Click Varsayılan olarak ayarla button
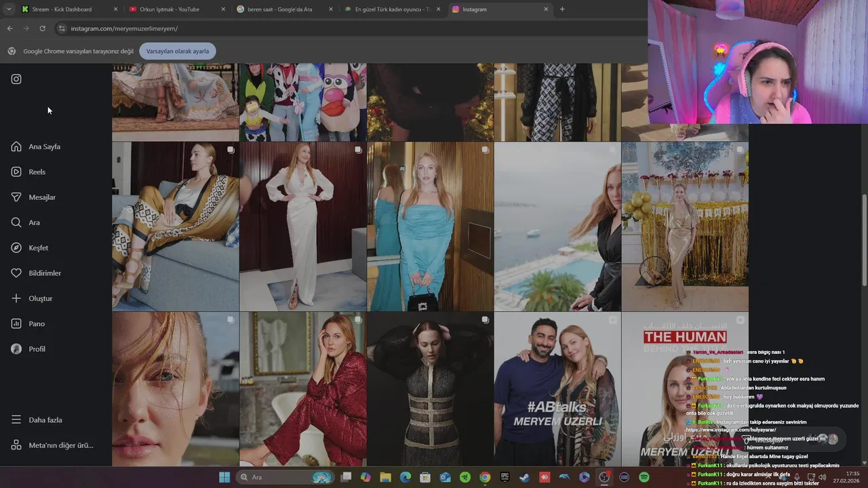The image size is (868, 488). coord(178,52)
